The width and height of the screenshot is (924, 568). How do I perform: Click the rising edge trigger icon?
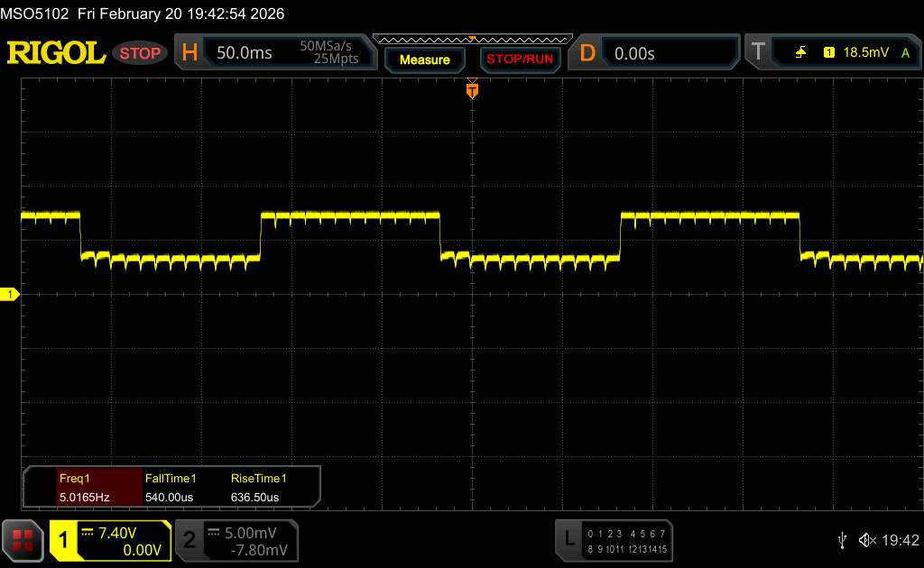click(x=800, y=53)
